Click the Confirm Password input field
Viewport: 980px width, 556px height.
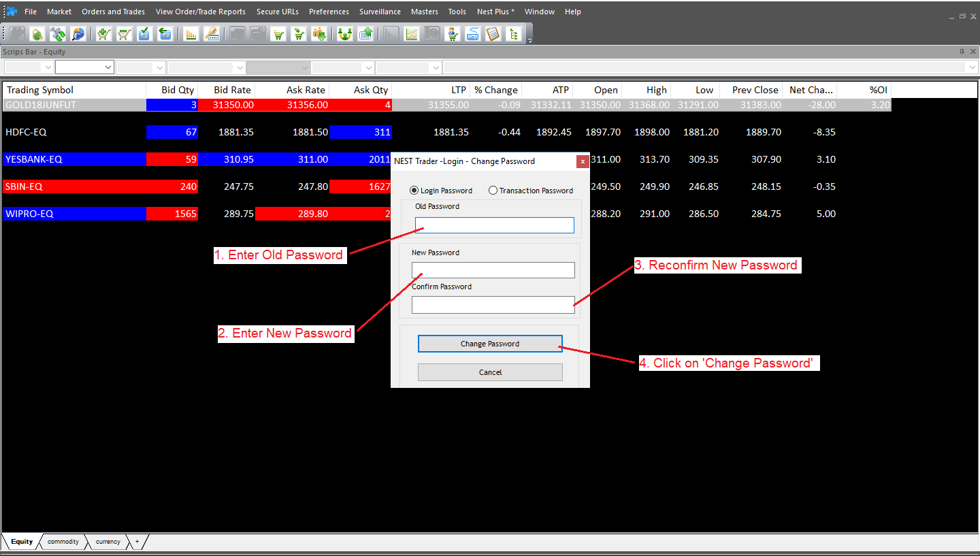(493, 305)
